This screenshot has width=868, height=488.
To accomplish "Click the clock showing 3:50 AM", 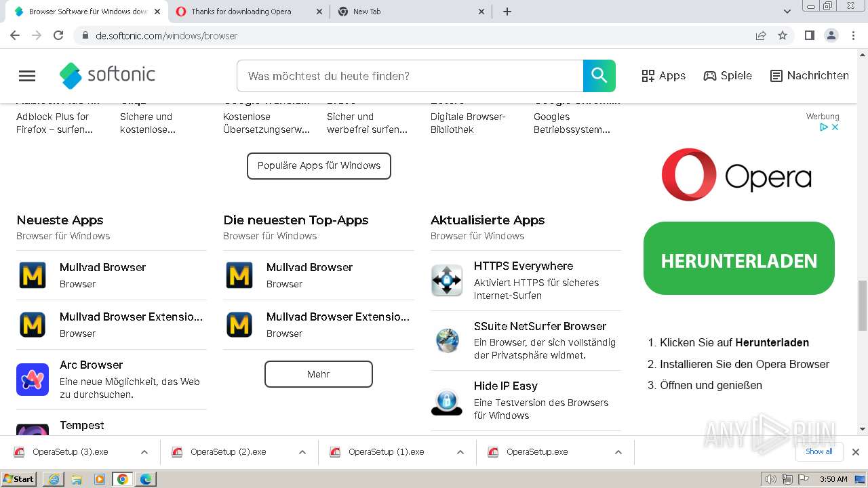I will pyautogui.click(x=833, y=479).
